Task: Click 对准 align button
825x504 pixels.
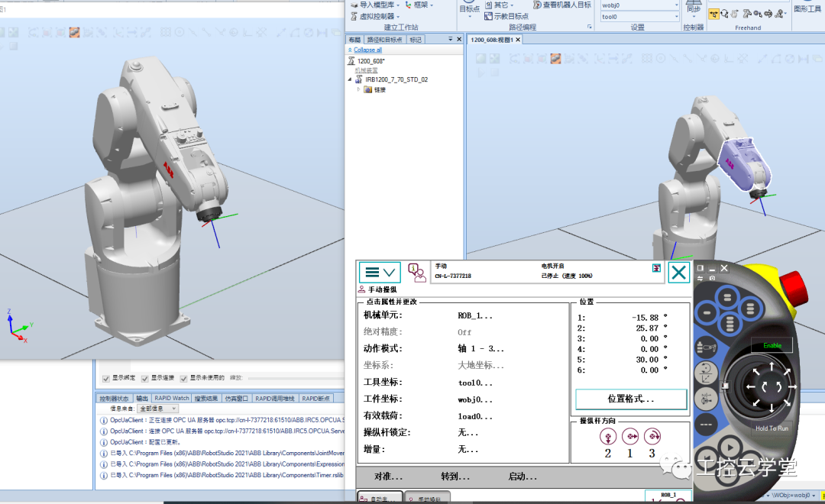Action: tap(388, 477)
